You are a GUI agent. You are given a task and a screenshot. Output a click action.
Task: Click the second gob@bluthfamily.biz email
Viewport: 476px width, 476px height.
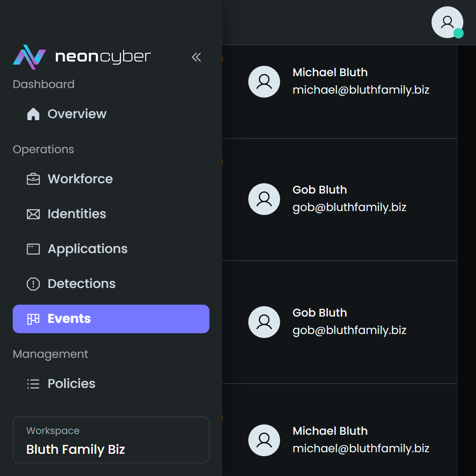(349, 330)
